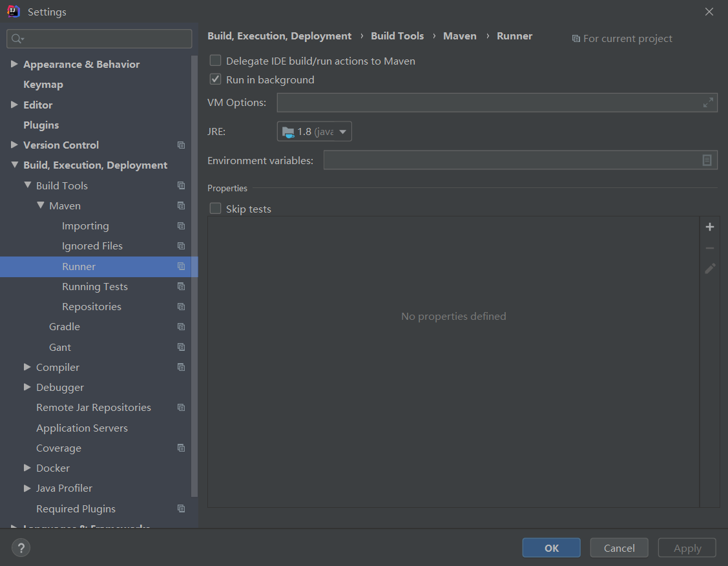
Task: Expand Appearance & Behavior section
Action: pyautogui.click(x=14, y=64)
